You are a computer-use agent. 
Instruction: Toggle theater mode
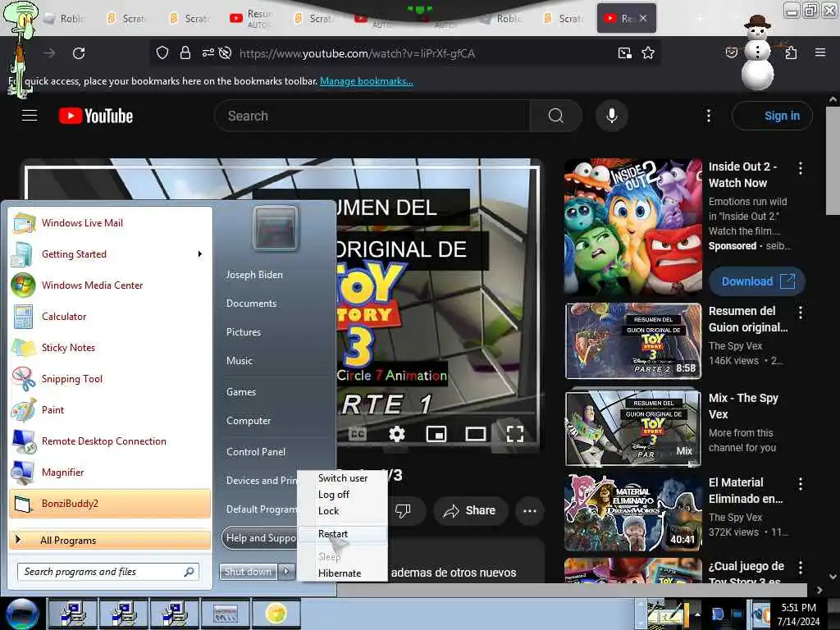point(475,433)
